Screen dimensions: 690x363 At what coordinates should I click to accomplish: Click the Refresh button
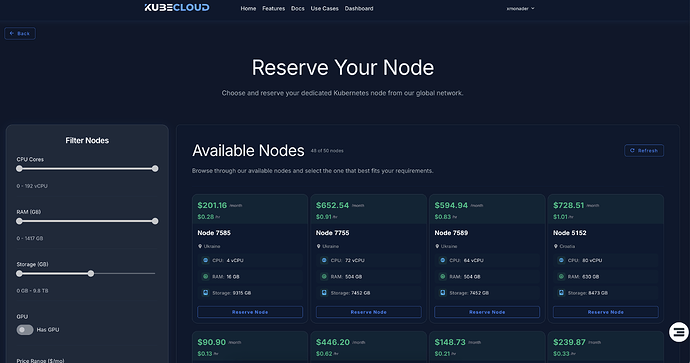point(644,150)
